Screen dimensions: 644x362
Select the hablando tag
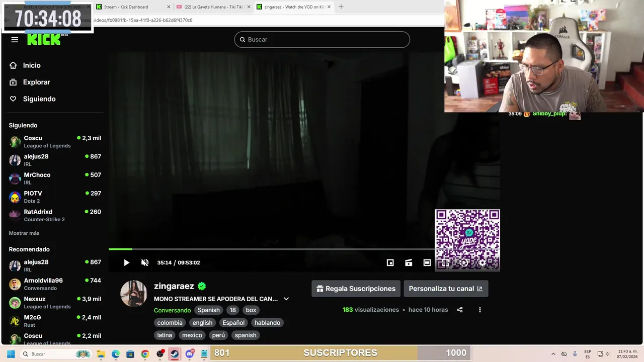[x=267, y=323]
